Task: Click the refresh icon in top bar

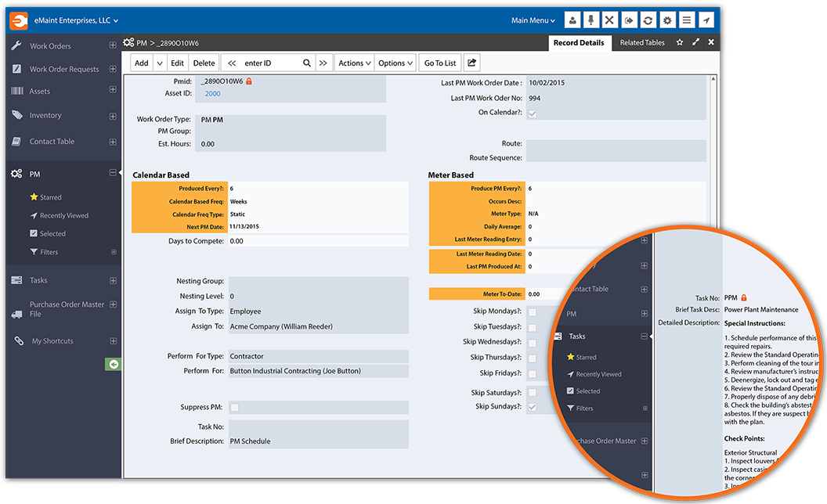Action: pos(648,20)
